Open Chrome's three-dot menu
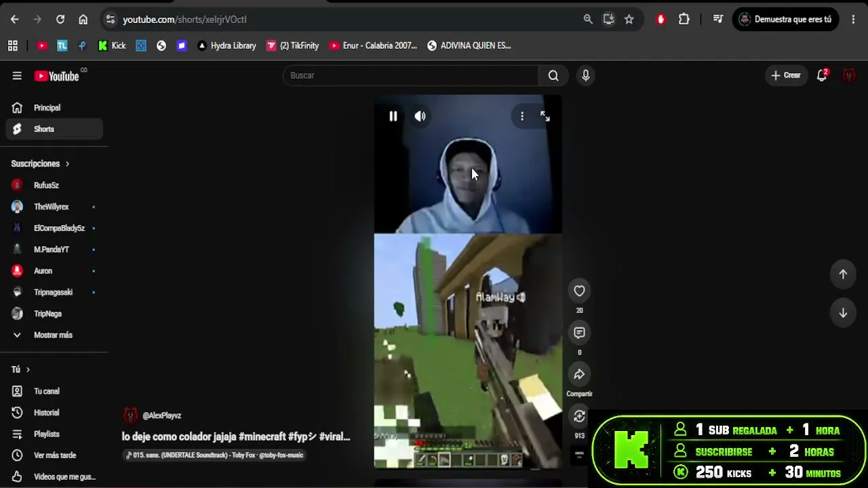The width and height of the screenshot is (868, 488). tap(853, 20)
